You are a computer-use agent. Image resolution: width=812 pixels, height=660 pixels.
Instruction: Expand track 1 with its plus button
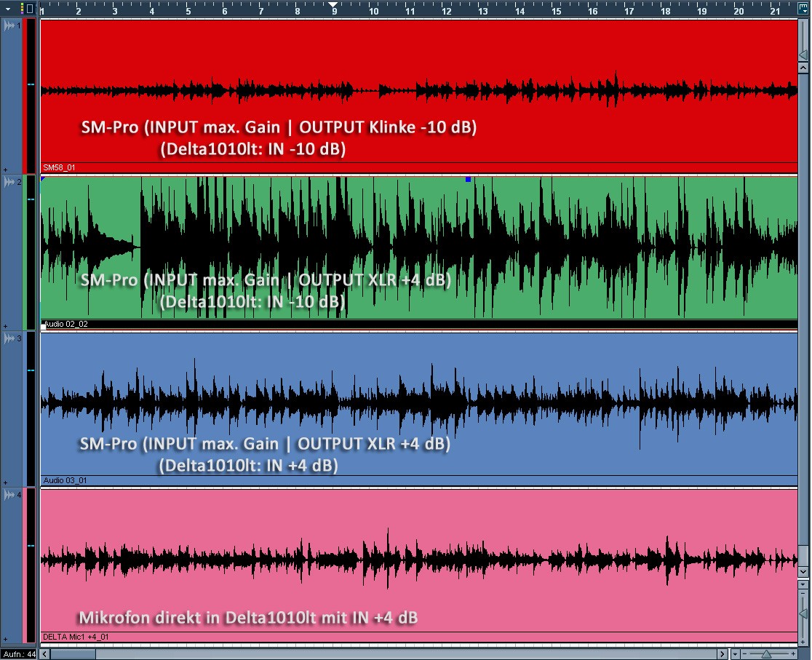tap(5, 170)
